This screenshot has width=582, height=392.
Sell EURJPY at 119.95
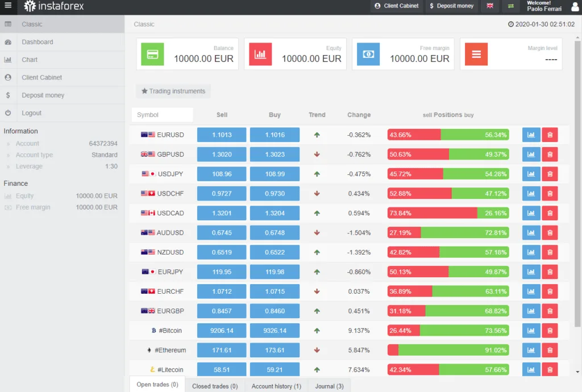pyautogui.click(x=222, y=272)
